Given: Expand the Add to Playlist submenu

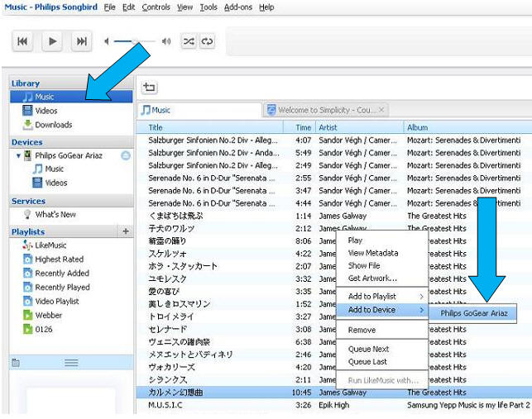Looking at the screenshot, I should click(x=382, y=297).
